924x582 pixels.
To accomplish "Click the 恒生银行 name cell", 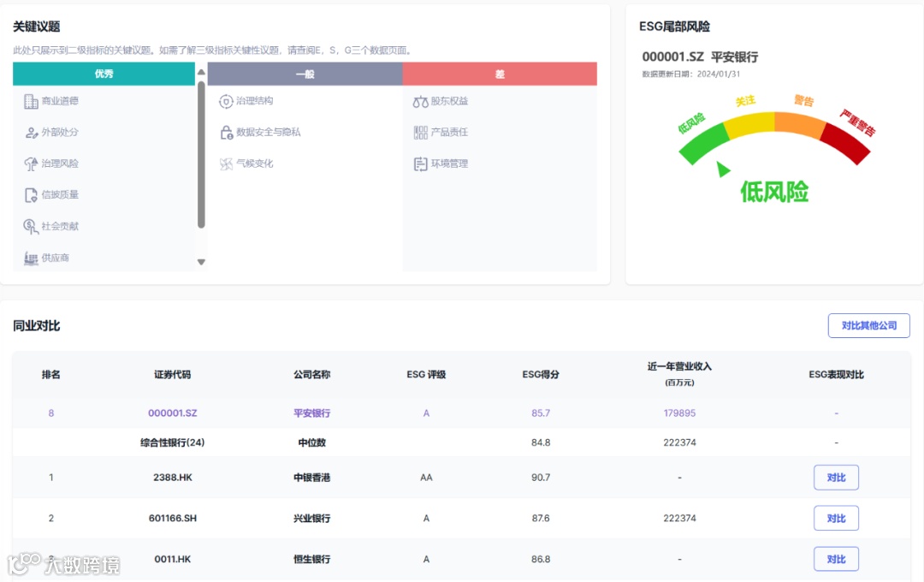I will pyautogui.click(x=311, y=559).
